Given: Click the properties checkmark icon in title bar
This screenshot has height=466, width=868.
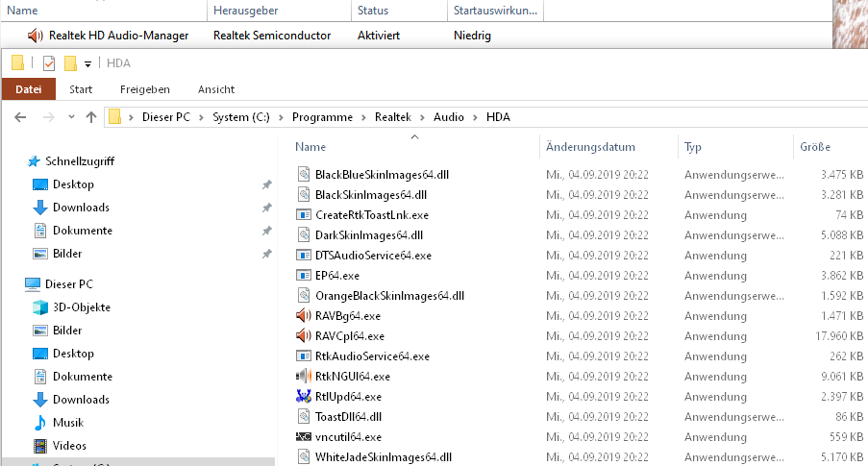Looking at the screenshot, I should point(49,63).
